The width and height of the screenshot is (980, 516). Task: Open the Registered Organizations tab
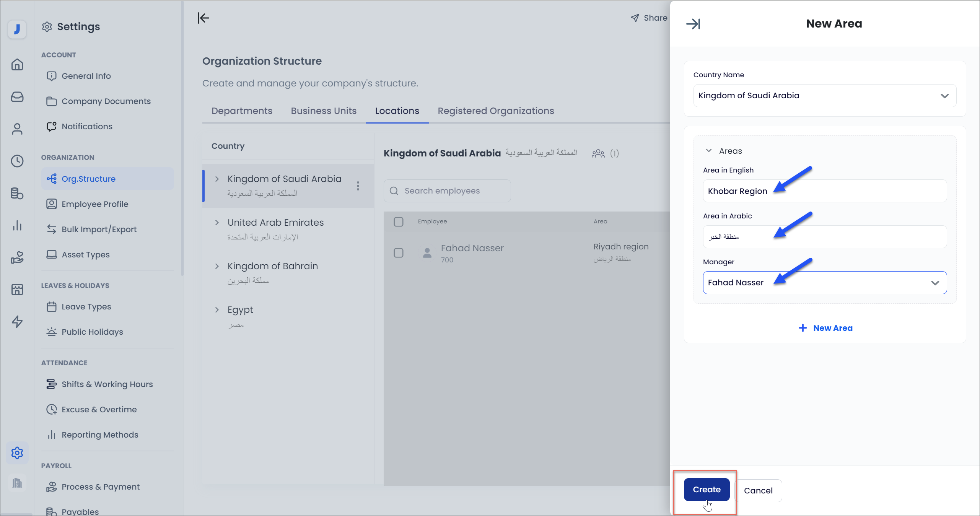pyautogui.click(x=495, y=111)
